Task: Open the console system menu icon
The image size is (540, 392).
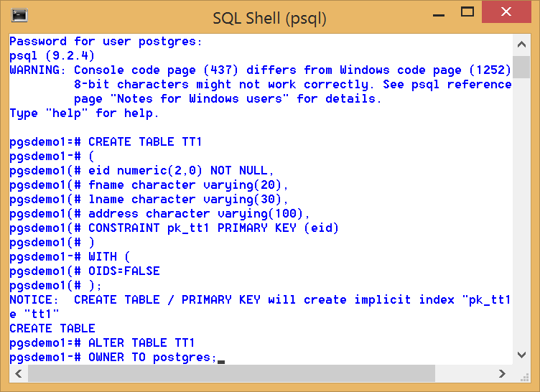Action: [19, 15]
